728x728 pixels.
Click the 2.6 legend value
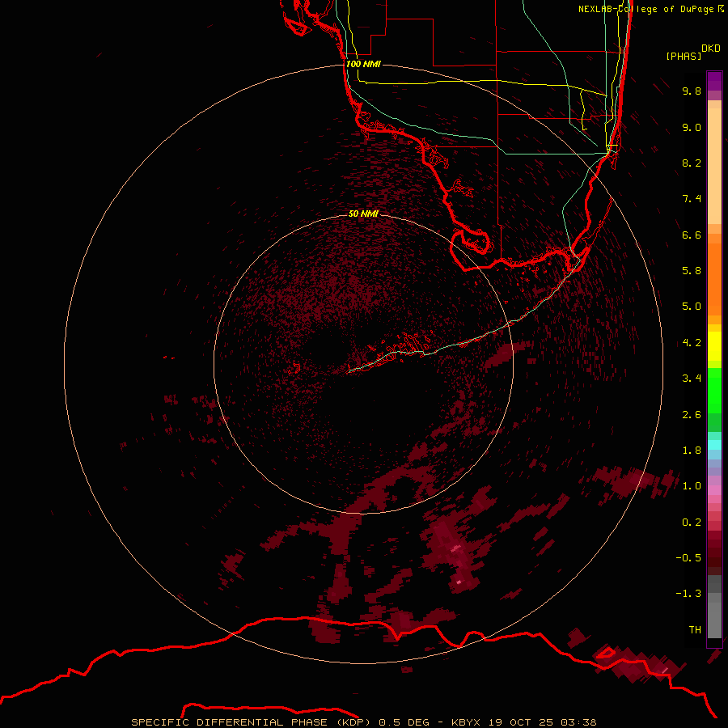click(x=692, y=415)
